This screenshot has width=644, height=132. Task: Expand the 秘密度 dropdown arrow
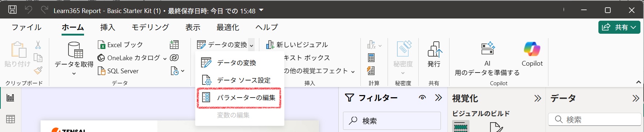click(x=403, y=73)
